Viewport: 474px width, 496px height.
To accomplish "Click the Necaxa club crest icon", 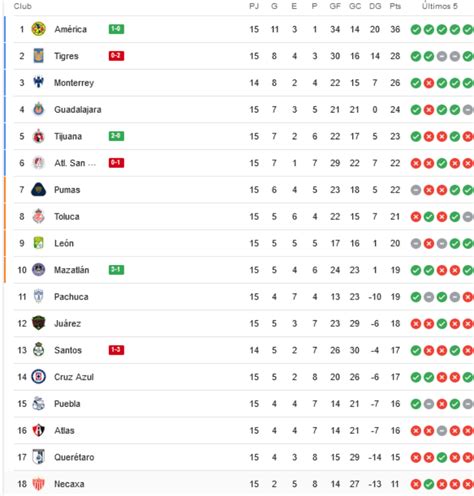I will (x=38, y=484).
